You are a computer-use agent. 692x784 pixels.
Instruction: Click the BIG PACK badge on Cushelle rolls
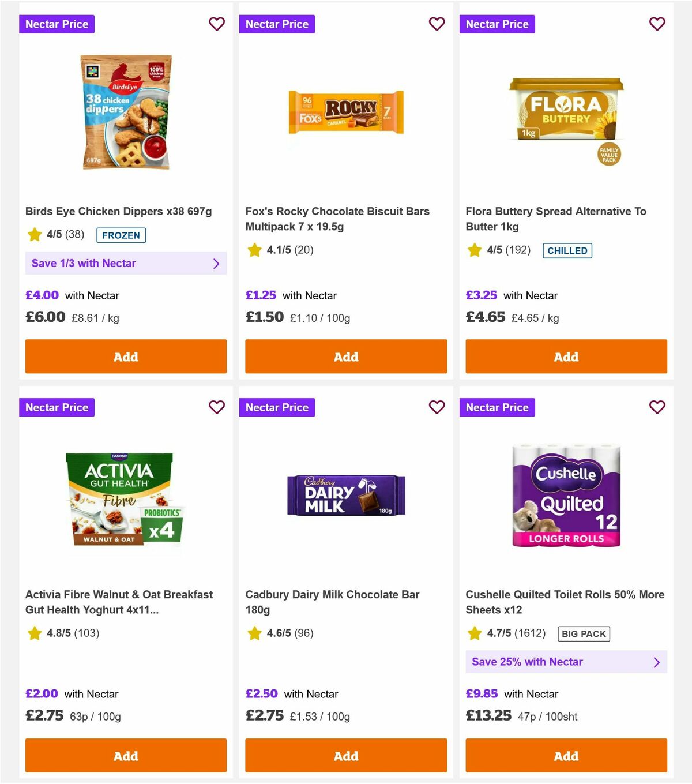pyautogui.click(x=584, y=633)
